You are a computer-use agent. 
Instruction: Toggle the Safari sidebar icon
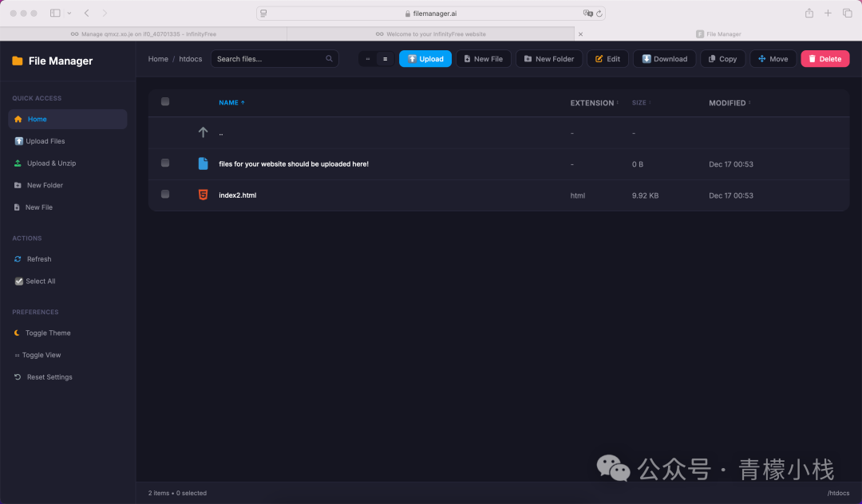55,14
